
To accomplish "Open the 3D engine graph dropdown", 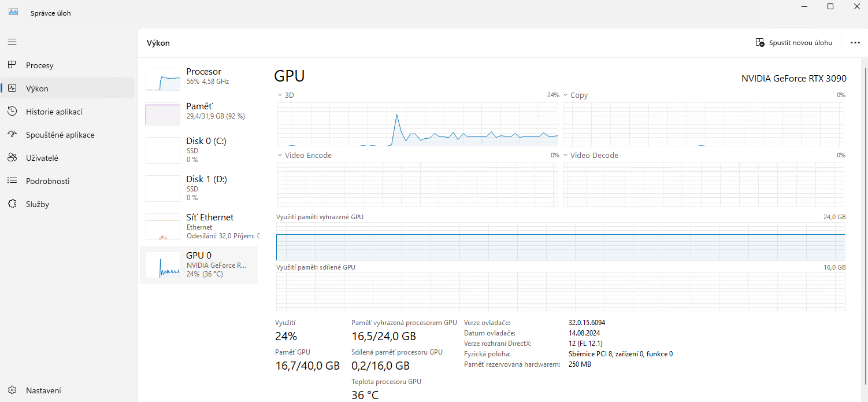I will (x=280, y=95).
